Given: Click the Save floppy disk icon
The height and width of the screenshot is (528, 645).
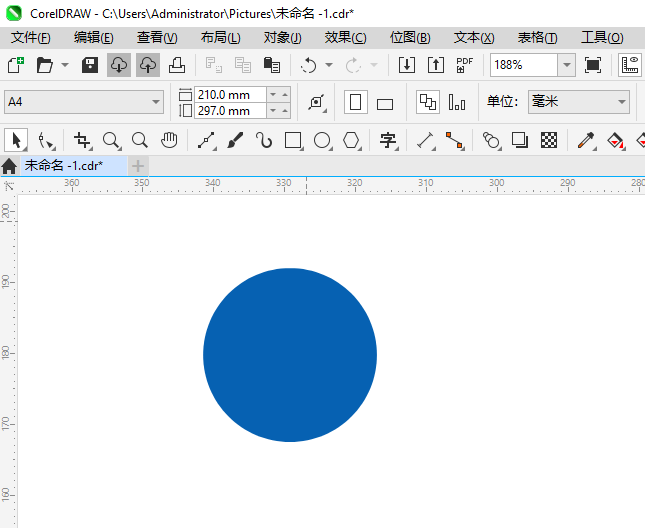Looking at the screenshot, I should [89, 65].
